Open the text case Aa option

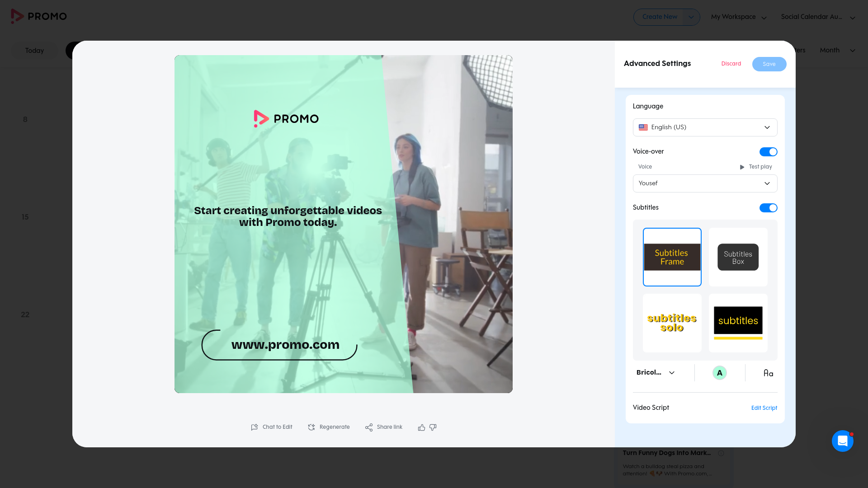coord(768,373)
